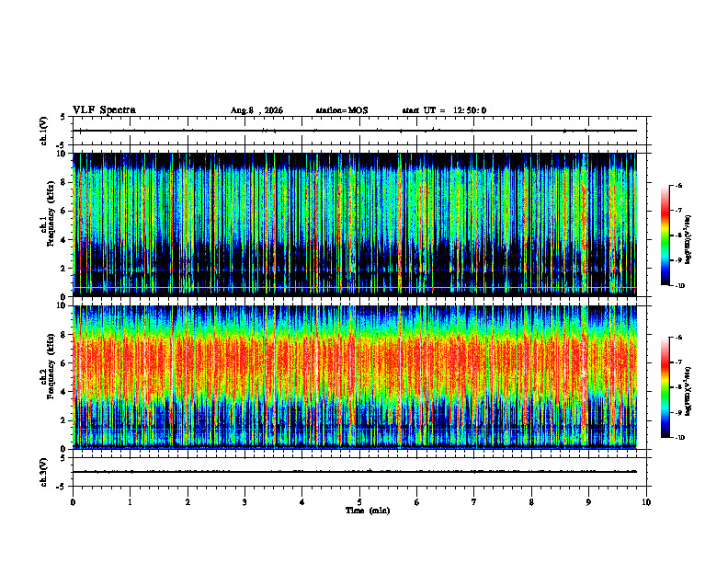This screenshot has height=563, width=728.
Task: Click the "ch.3(V)" waveform axis label
Action: (x=44, y=472)
